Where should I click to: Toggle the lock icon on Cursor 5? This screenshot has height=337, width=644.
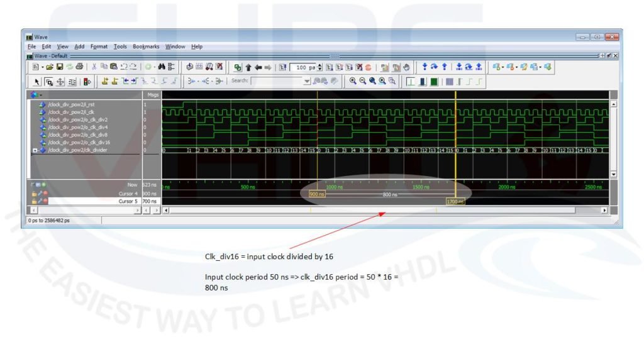[35, 201]
